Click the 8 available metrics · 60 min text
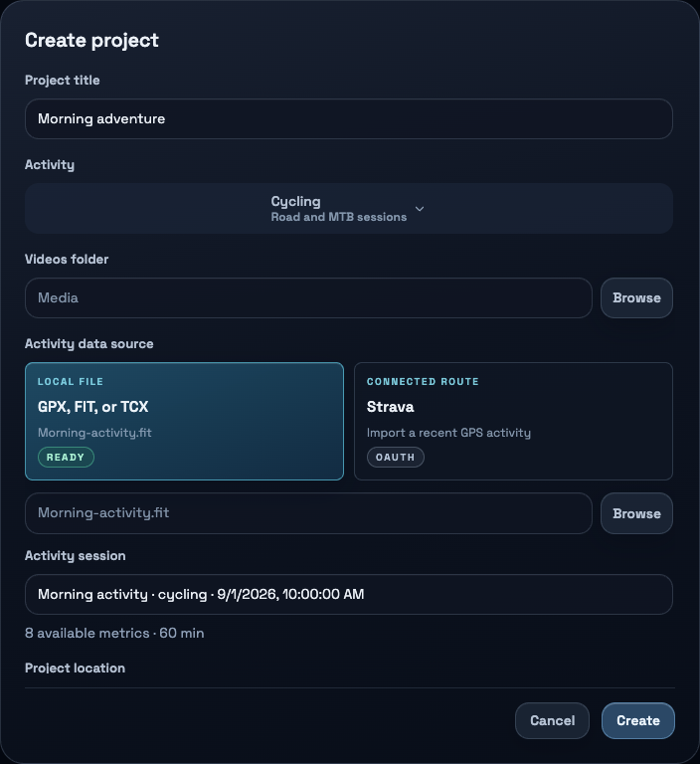The height and width of the screenshot is (764, 700). pyautogui.click(x=114, y=633)
